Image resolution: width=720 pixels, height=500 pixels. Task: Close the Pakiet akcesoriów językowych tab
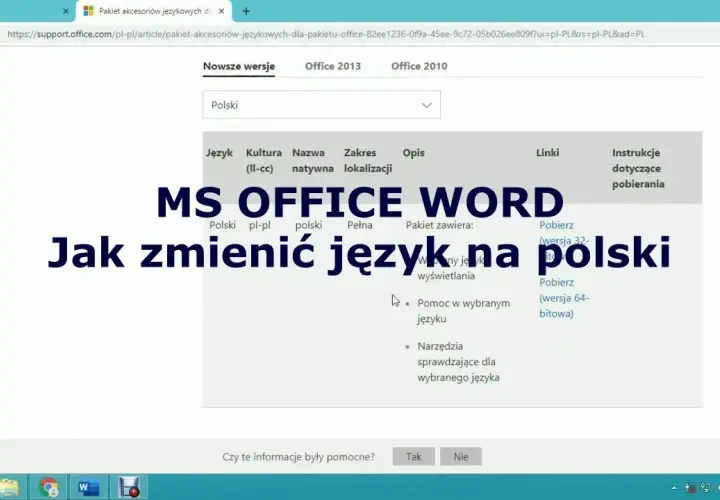[x=221, y=11]
